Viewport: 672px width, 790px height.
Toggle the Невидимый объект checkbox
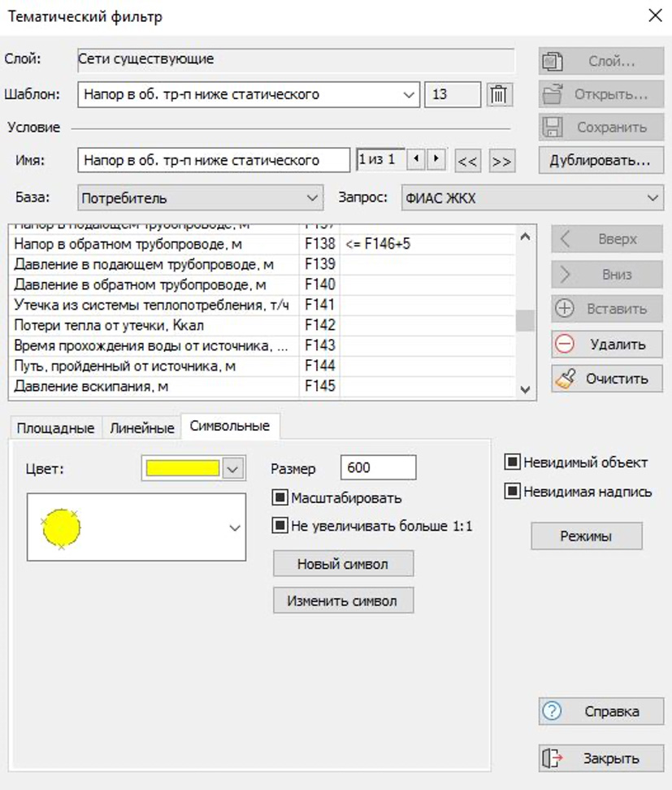[512, 462]
